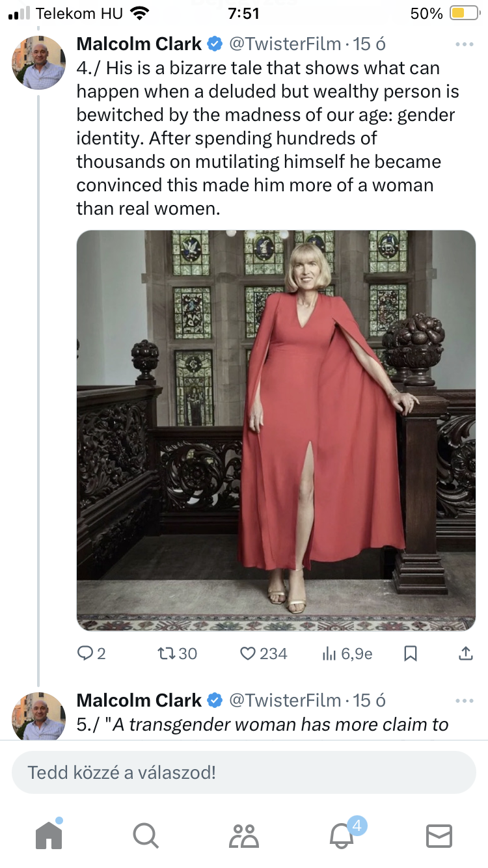Viewport: 488px width, 868px height.
Task: Share the tweet via share icon
Action: [x=466, y=653]
